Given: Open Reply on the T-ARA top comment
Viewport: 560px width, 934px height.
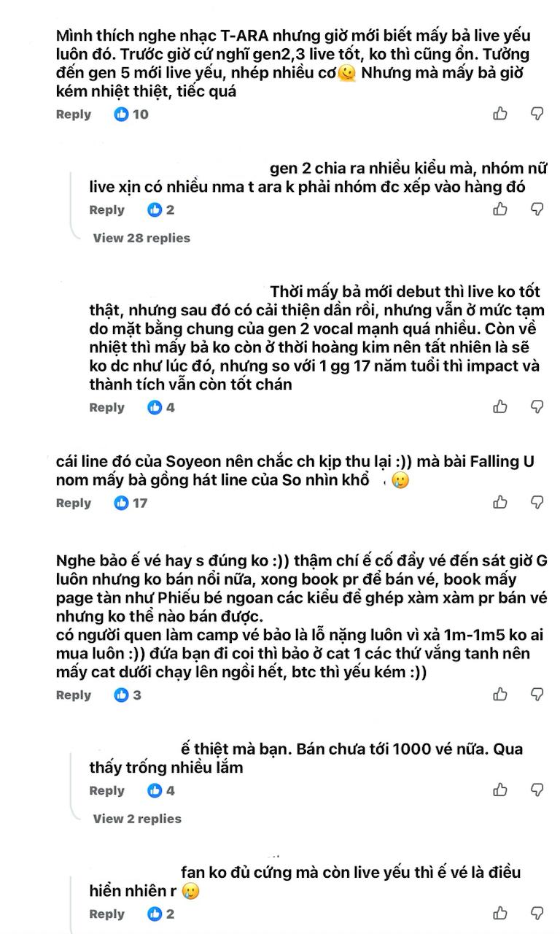Looking at the screenshot, I should tap(73, 114).
